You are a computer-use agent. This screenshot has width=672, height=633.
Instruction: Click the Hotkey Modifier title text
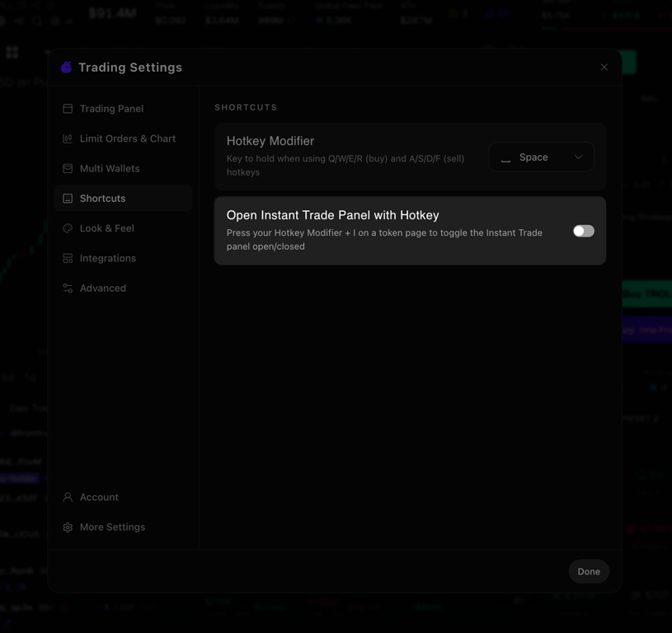click(x=270, y=141)
